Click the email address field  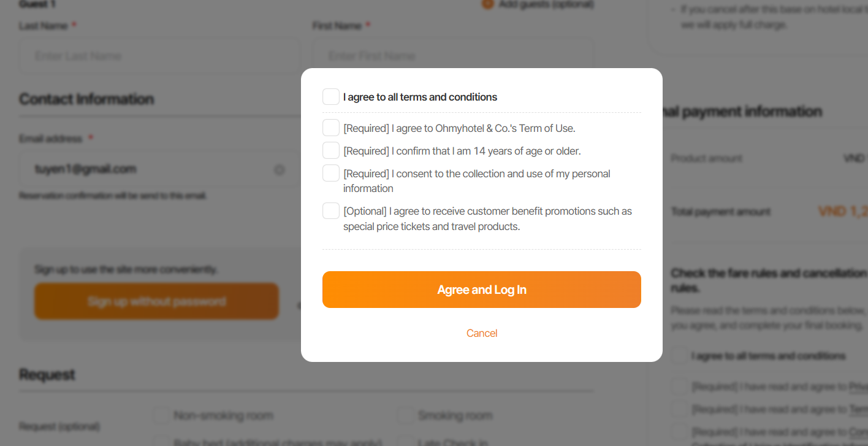(x=147, y=169)
